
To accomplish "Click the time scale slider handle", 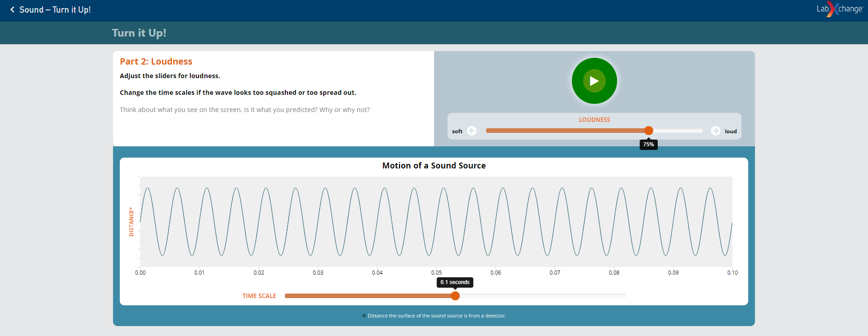I will point(455,296).
